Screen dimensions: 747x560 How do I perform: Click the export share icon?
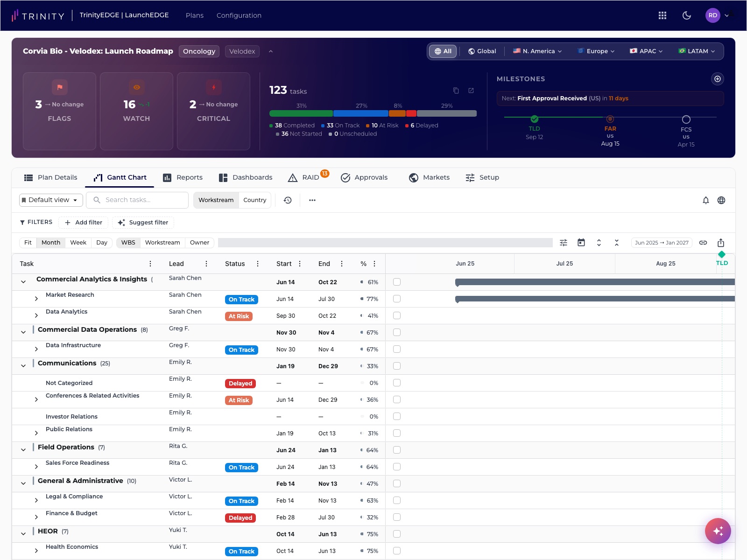(x=721, y=243)
